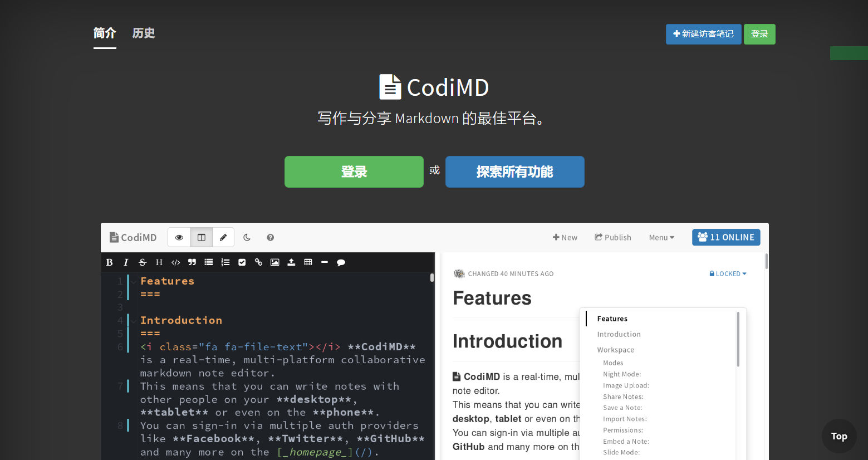The width and height of the screenshot is (868, 460).
Task: Select the Bold formatting icon
Action: pos(109,262)
